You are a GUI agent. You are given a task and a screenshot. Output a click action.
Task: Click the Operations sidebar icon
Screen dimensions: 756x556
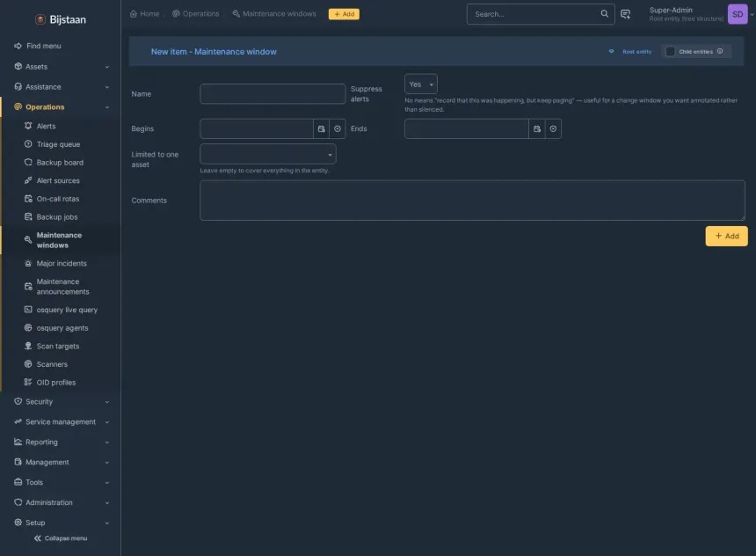(x=18, y=106)
